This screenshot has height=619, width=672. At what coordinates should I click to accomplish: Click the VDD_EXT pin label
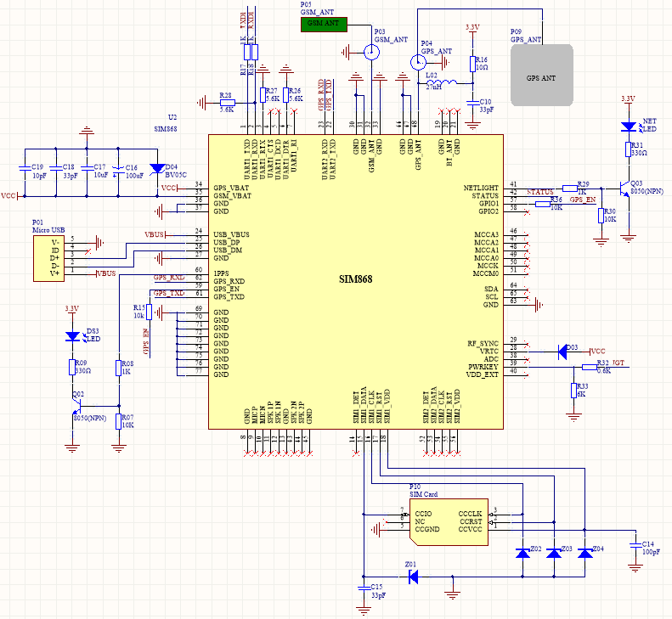483,374
